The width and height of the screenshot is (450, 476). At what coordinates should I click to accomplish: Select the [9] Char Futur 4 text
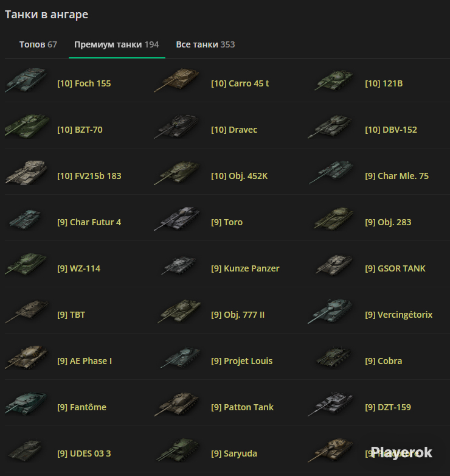[89, 222]
